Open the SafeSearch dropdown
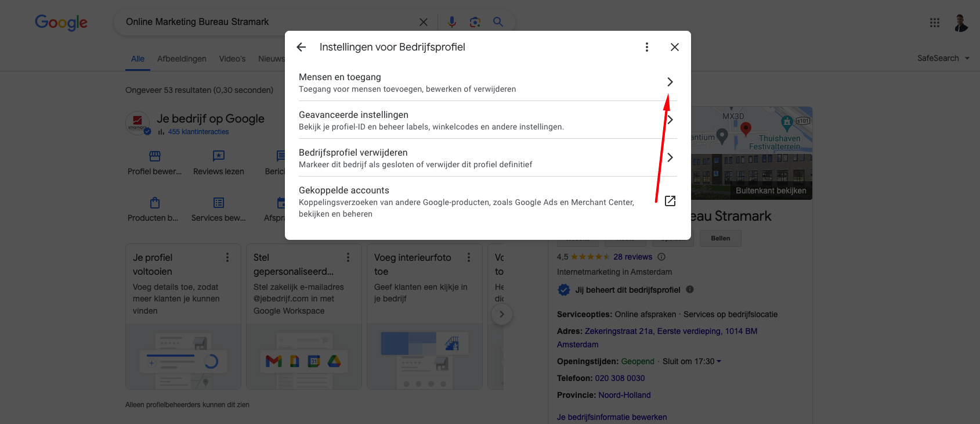Image resolution: width=980 pixels, height=424 pixels. click(x=943, y=58)
